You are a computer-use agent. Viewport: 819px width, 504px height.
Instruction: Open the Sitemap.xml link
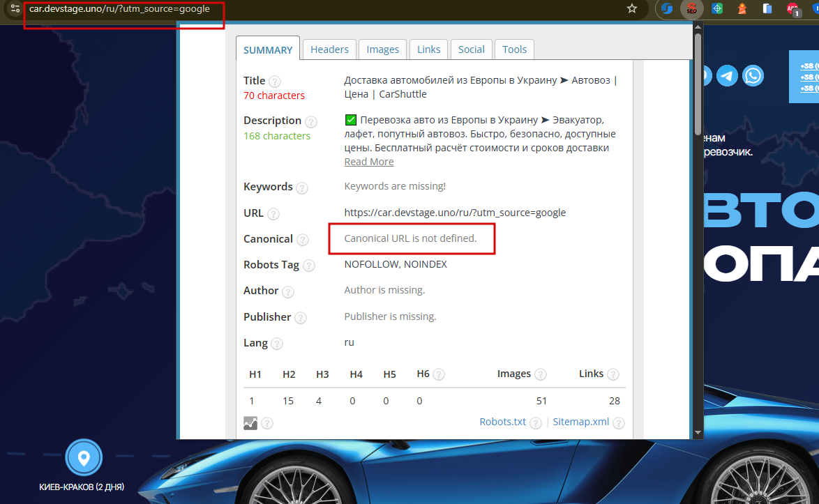point(581,422)
